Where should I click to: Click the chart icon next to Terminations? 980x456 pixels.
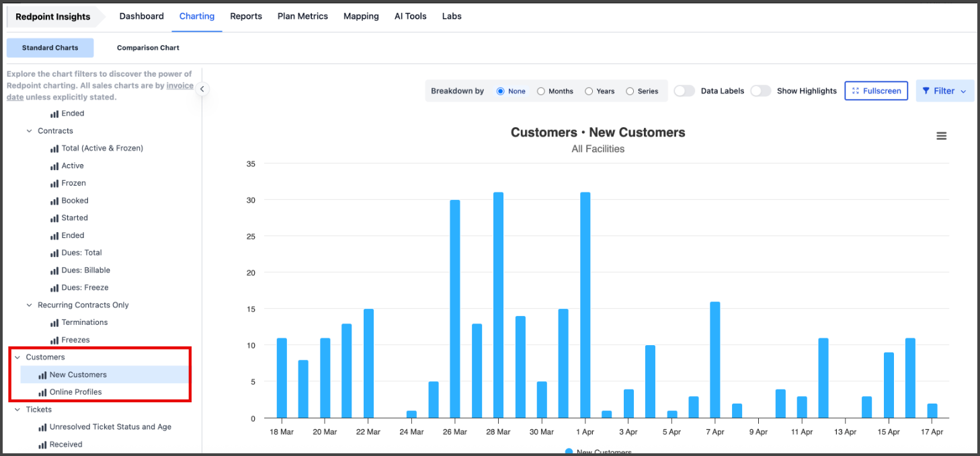[x=54, y=323]
